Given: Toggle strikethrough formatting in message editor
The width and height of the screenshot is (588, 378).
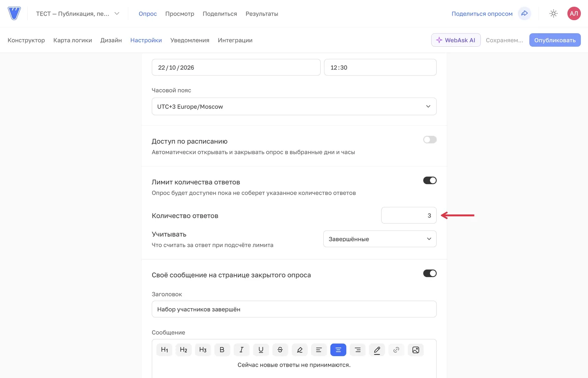Looking at the screenshot, I should pyautogui.click(x=280, y=350).
